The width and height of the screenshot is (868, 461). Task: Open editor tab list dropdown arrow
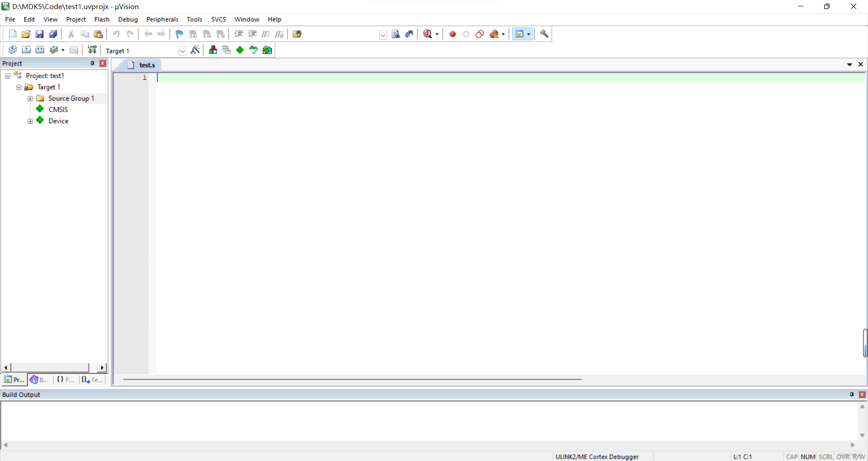pyautogui.click(x=849, y=65)
